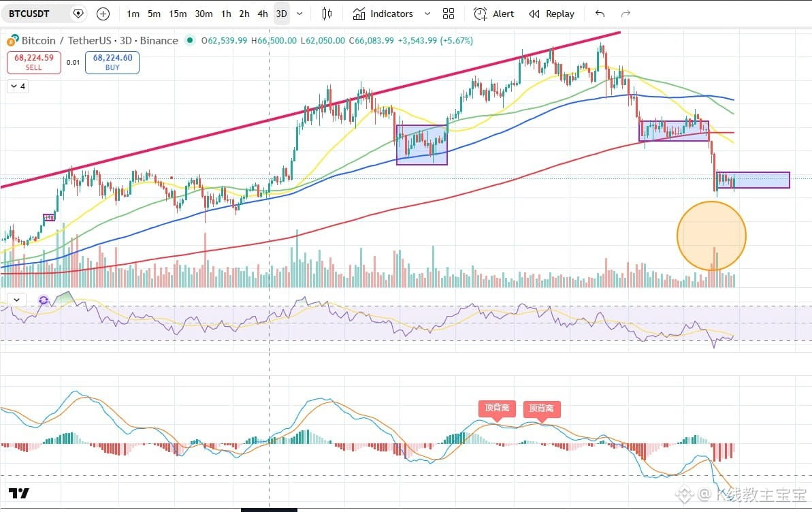The width and height of the screenshot is (812, 512).
Task: Click the green market status dot
Action: [190, 40]
